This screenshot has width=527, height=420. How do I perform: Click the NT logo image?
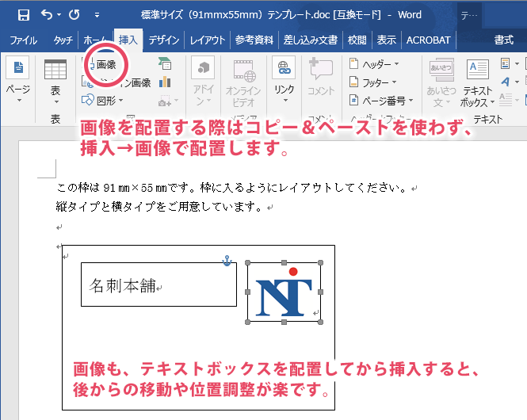click(284, 292)
